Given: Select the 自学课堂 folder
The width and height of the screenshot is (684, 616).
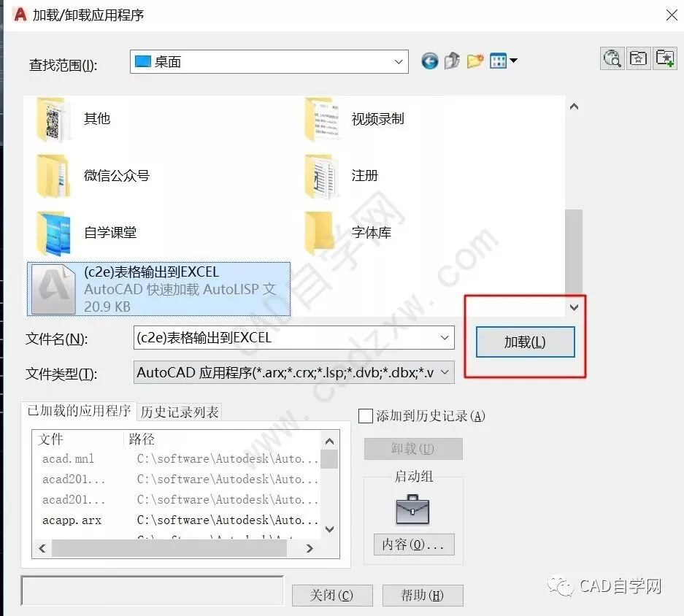Looking at the screenshot, I should (86, 233).
